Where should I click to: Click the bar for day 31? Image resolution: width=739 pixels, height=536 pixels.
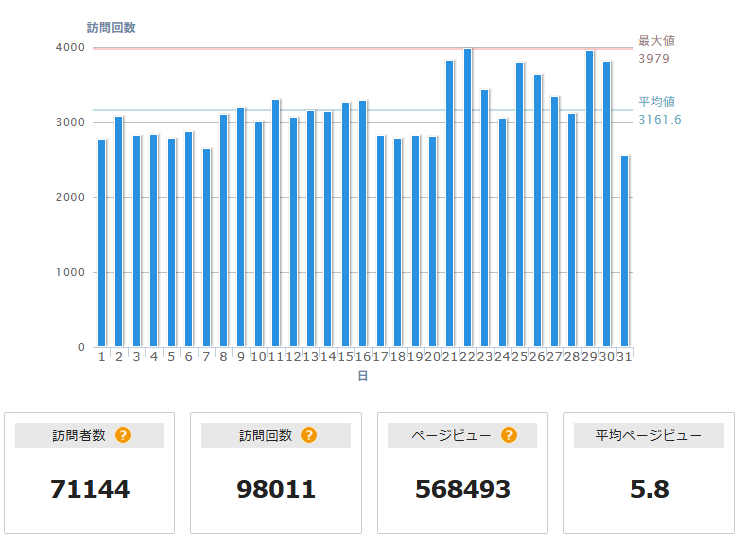pyautogui.click(x=624, y=251)
